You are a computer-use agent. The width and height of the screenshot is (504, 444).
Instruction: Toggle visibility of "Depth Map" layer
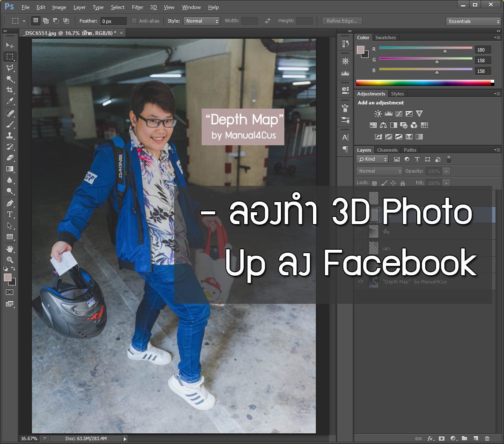(x=360, y=282)
